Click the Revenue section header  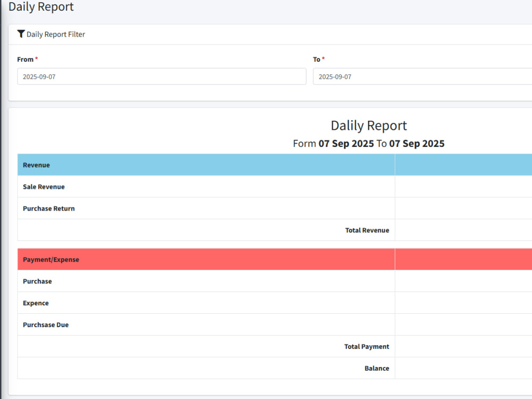click(x=36, y=165)
